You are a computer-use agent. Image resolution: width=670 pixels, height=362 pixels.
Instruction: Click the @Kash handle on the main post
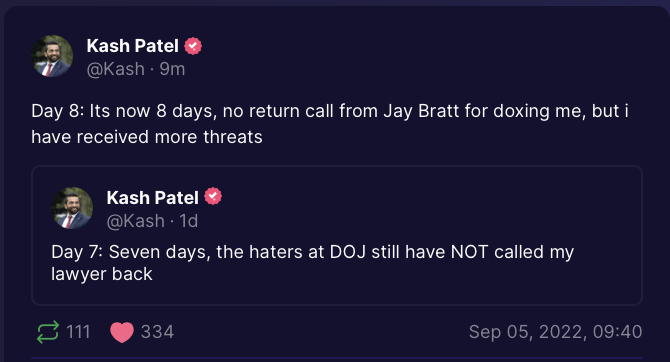115,69
